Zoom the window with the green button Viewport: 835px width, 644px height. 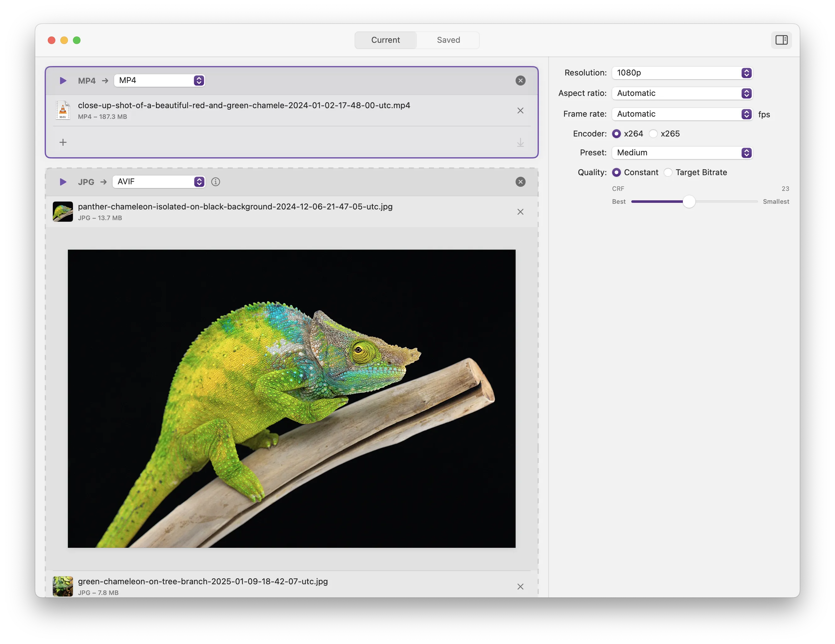coord(77,40)
